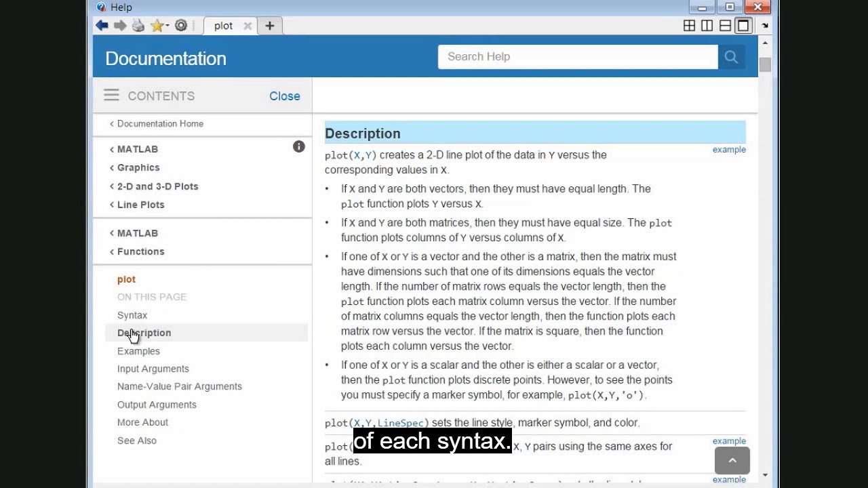This screenshot has width=868, height=488.
Task: Click the dock window arrow
Action: pyautogui.click(x=765, y=26)
